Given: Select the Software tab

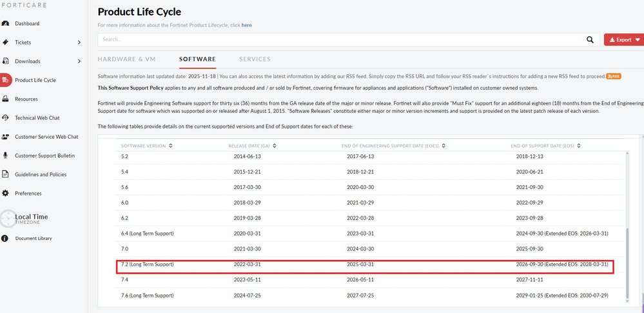Looking at the screenshot, I should (x=197, y=59).
